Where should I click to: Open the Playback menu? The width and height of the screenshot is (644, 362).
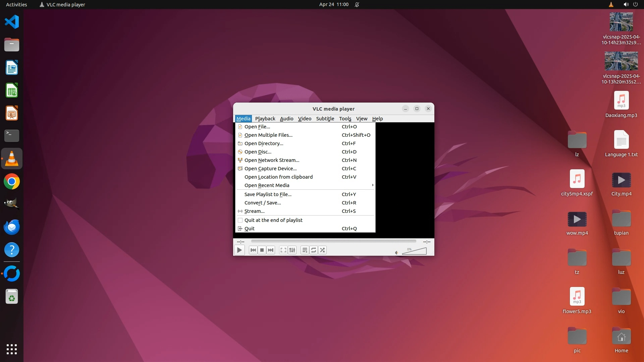[x=265, y=119]
